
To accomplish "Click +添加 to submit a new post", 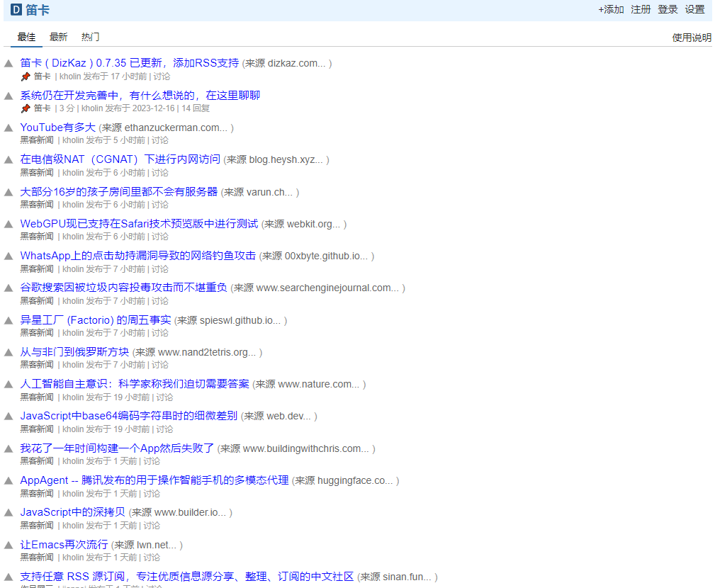I will [x=610, y=9].
